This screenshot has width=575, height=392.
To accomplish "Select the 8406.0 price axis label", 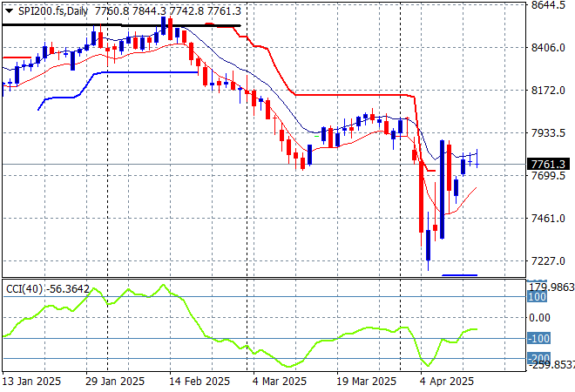I will coord(548,47).
